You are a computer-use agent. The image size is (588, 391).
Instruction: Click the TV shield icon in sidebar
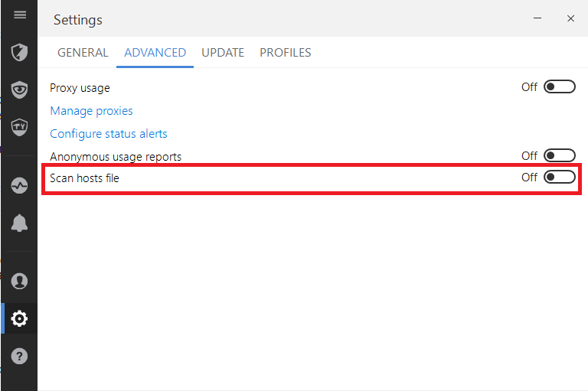pos(20,126)
